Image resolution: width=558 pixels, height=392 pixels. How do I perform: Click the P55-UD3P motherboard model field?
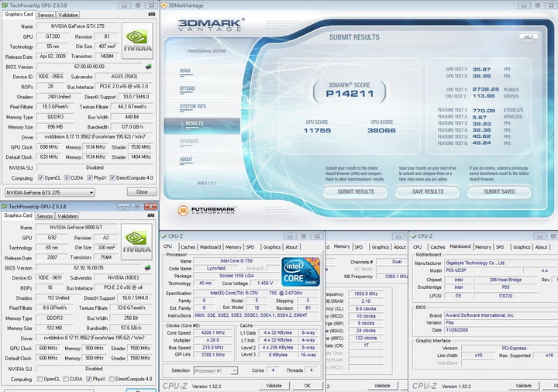(484, 270)
